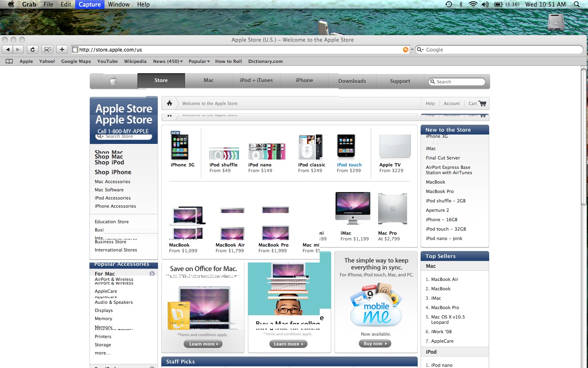Go to store home via house icon
Image resolution: width=588 pixels, height=368 pixels.
(169, 103)
